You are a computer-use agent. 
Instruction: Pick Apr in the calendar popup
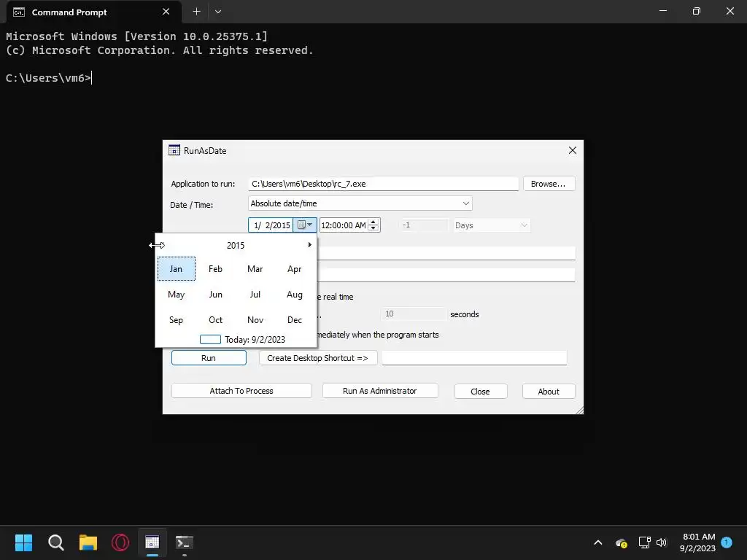(x=295, y=268)
